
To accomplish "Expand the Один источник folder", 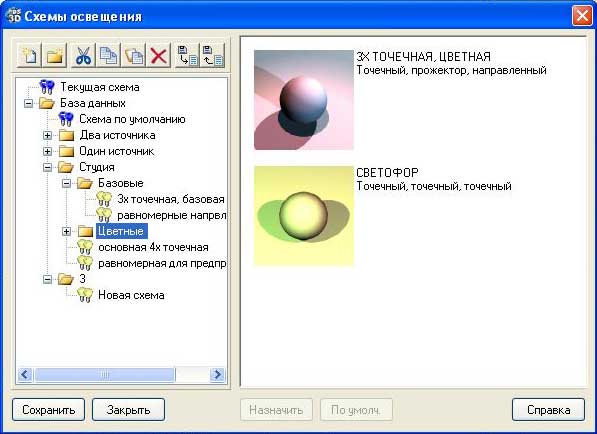I will click(47, 151).
